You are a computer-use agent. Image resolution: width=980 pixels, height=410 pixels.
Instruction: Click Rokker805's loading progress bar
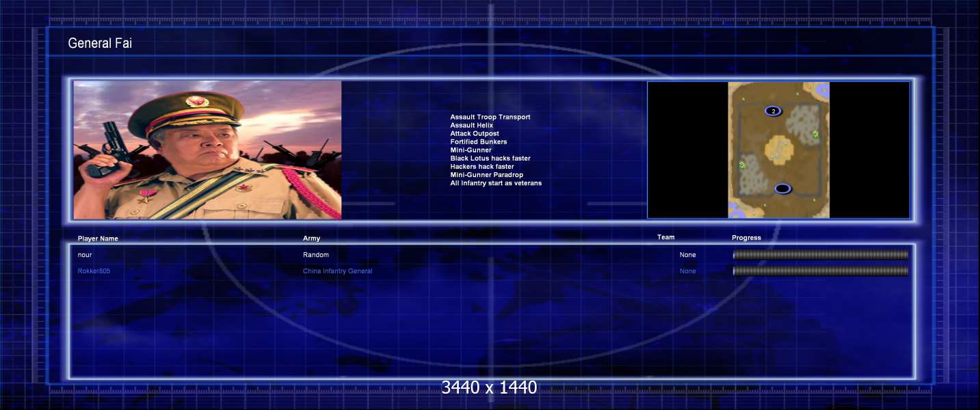pos(821,271)
